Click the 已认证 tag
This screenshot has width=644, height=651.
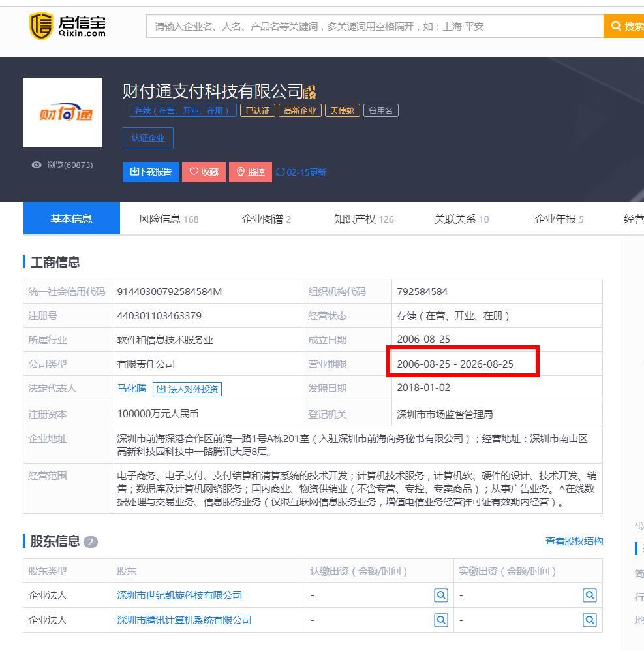click(x=258, y=110)
